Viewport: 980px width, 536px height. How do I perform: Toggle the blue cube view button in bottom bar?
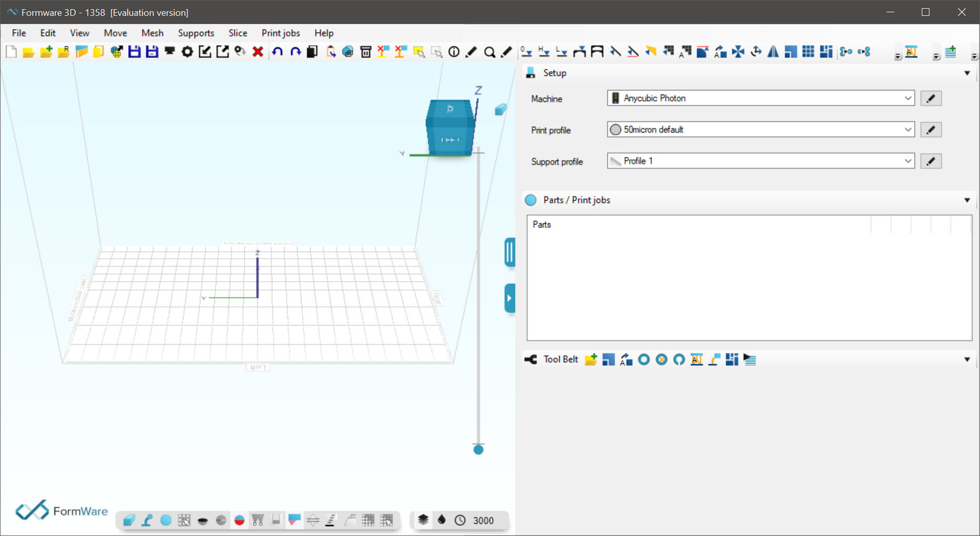[x=129, y=520]
